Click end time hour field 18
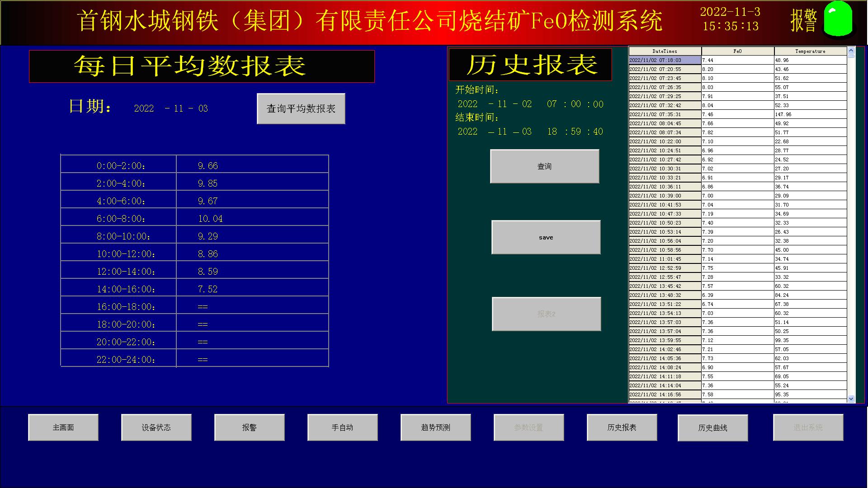The width and height of the screenshot is (868, 488). [x=552, y=131]
